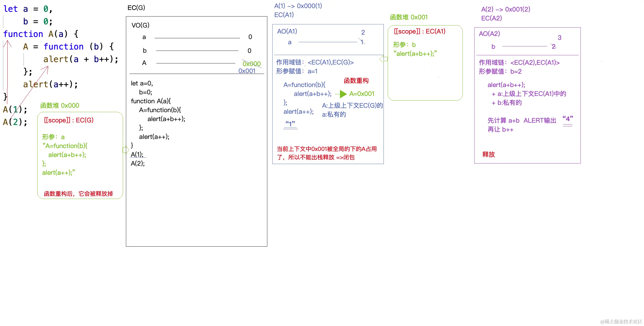Click the underlined A(1); line in EC(G)
This screenshot has width=644, height=326.
(x=137, y=154)
